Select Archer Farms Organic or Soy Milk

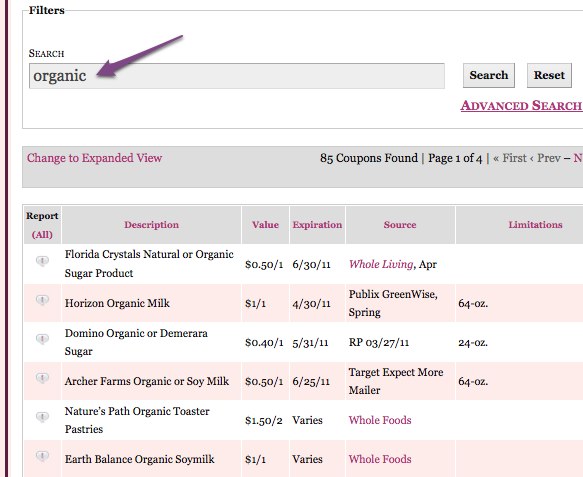click(x=147, y=381)
